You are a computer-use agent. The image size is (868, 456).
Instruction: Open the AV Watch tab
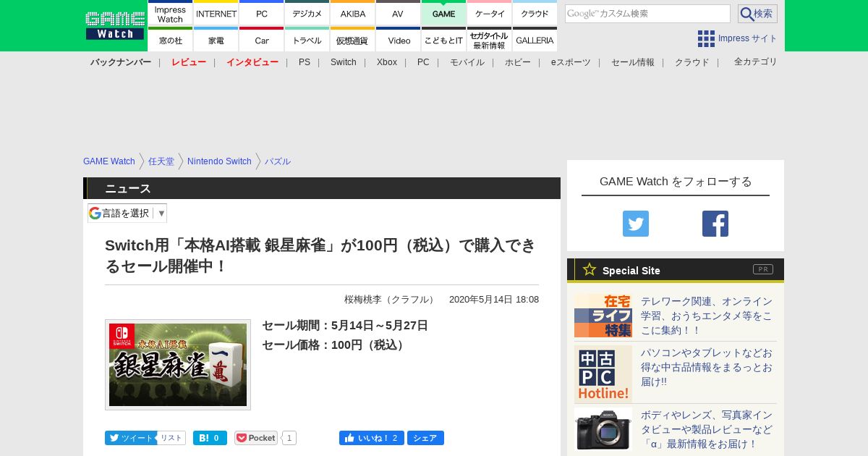pos(398,14)
